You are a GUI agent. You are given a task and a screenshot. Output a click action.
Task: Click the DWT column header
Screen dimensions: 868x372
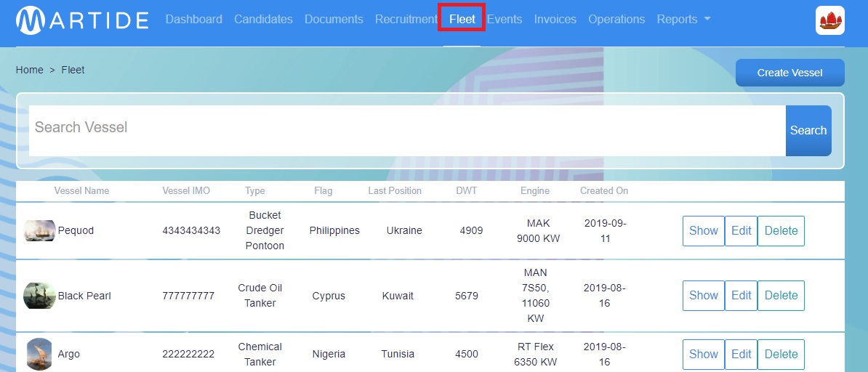[467, 191]
